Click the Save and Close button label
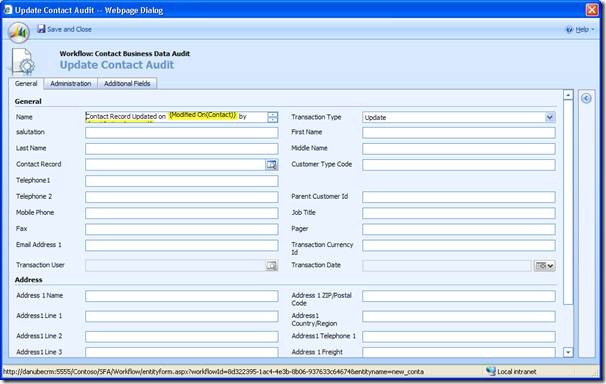Viewport: 606px width, 384px height. tap(69, 29)
